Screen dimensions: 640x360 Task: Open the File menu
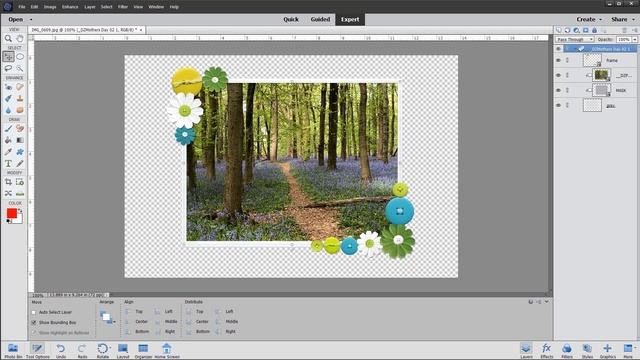tap(22, 7)
